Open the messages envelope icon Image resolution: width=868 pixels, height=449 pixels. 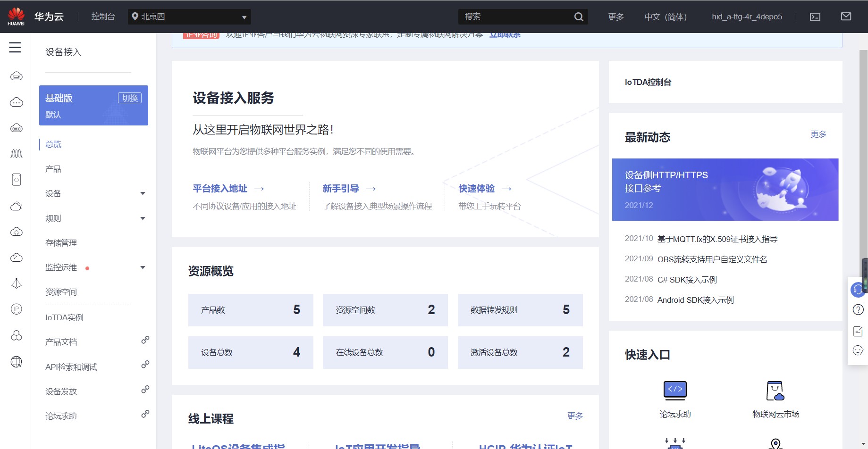click(x=846, y=17)
